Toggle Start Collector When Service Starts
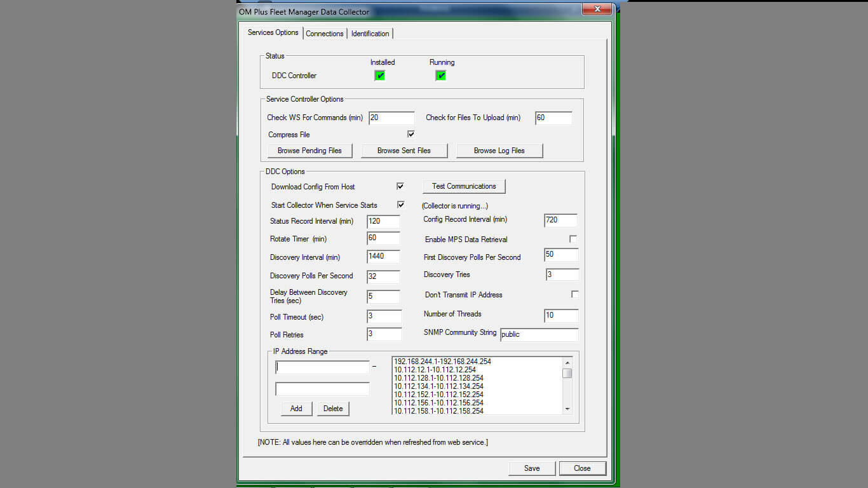 click(x=400, y=205)
